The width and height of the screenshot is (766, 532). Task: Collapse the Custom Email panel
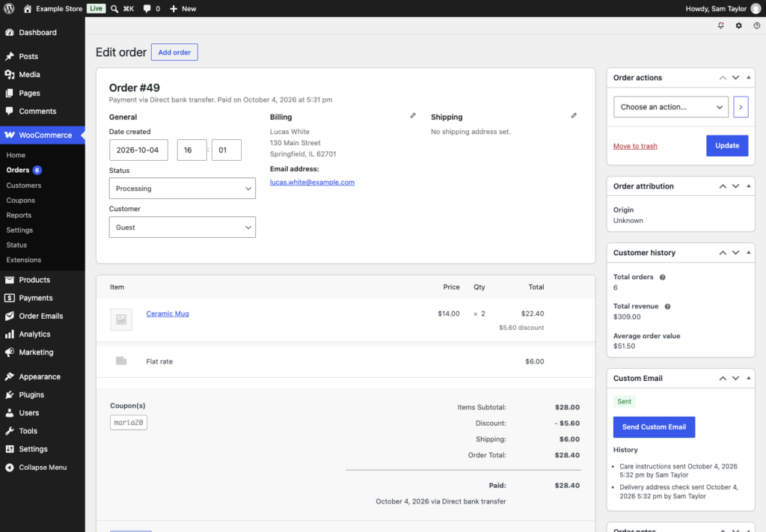[x=748, y=378]
